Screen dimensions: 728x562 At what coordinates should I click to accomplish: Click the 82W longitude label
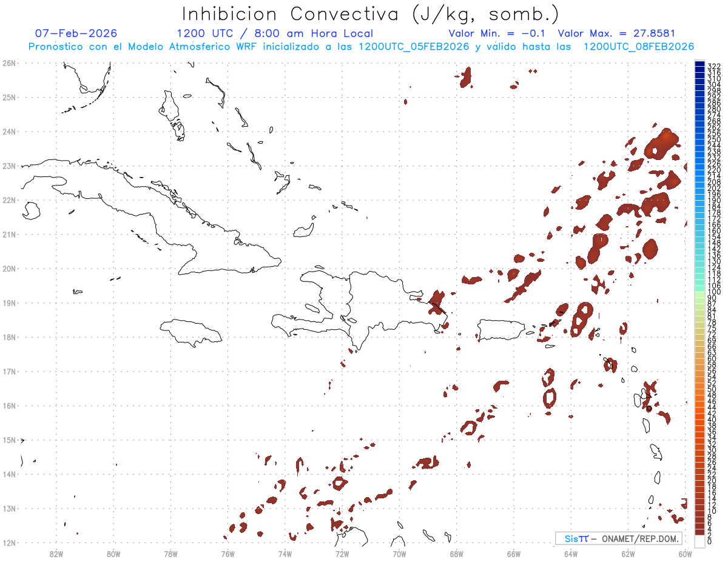(56, 554)
